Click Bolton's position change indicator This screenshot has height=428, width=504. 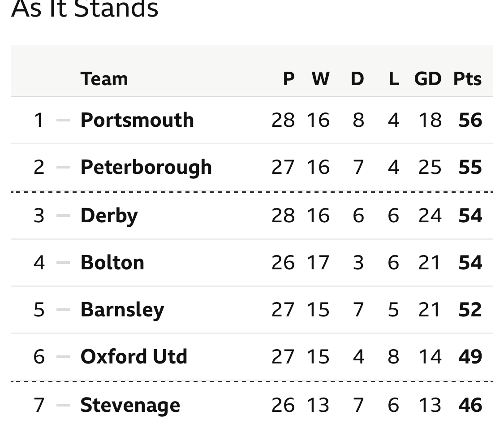(63, 262)
